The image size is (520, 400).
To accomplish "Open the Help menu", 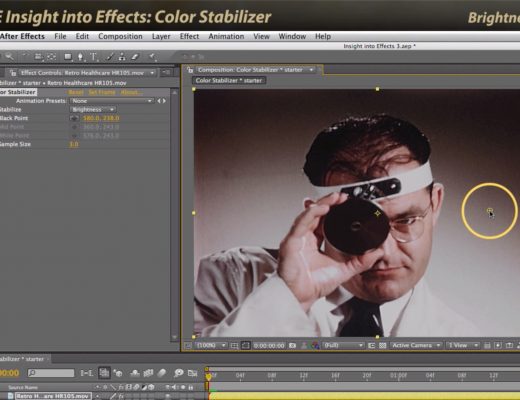I will pos(323,36).
